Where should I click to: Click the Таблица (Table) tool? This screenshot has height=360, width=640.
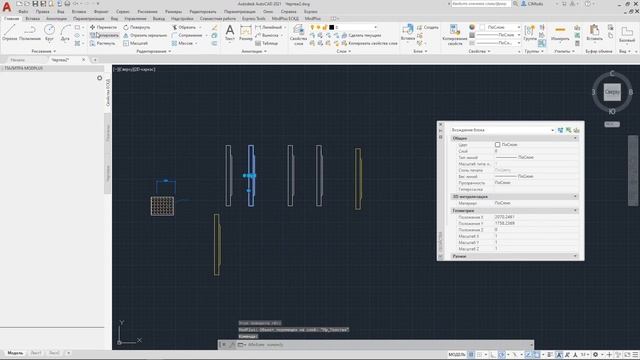267,43
